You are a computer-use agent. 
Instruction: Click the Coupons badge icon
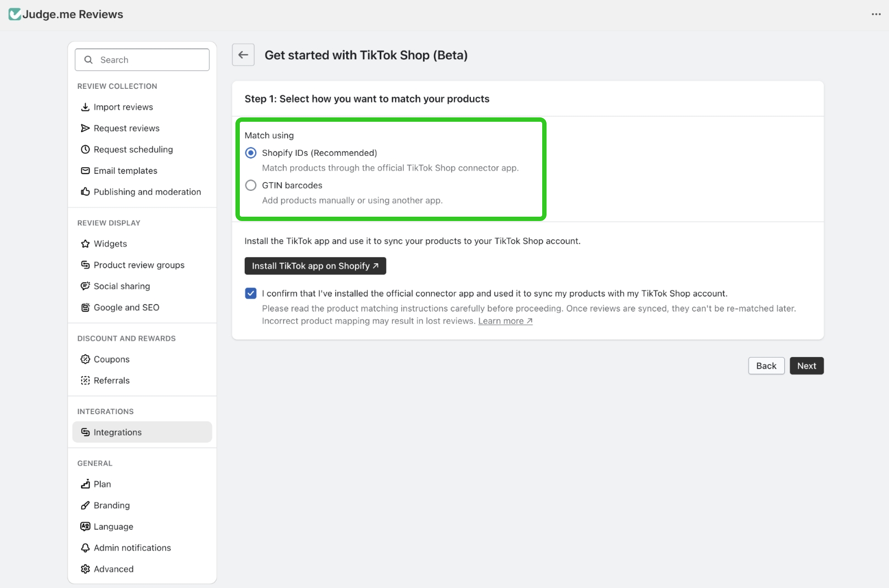pos(85,359)
